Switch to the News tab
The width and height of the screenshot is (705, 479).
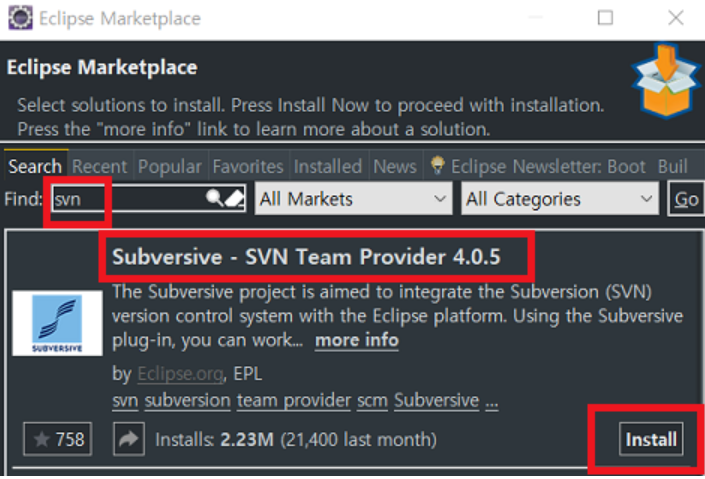point(395,166)
